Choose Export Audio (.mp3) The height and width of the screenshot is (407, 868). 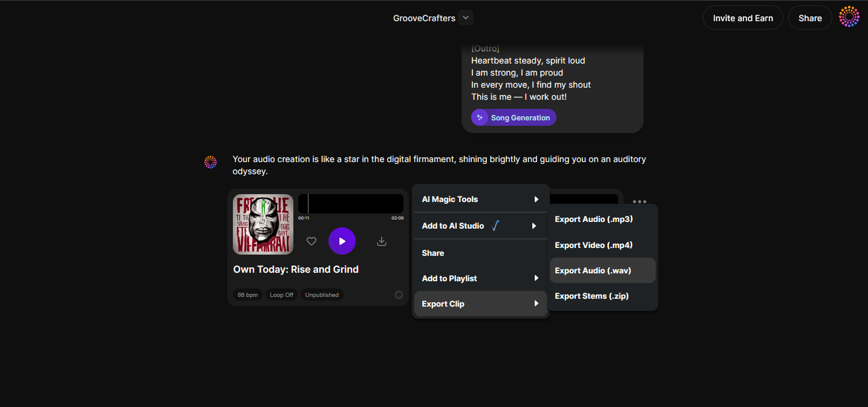[602, 219]
